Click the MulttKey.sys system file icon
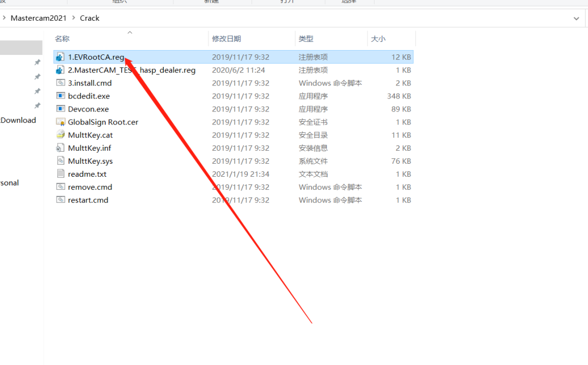Image resolution: width=588 pixels, height=365 pixels. [x=60, y=162]
